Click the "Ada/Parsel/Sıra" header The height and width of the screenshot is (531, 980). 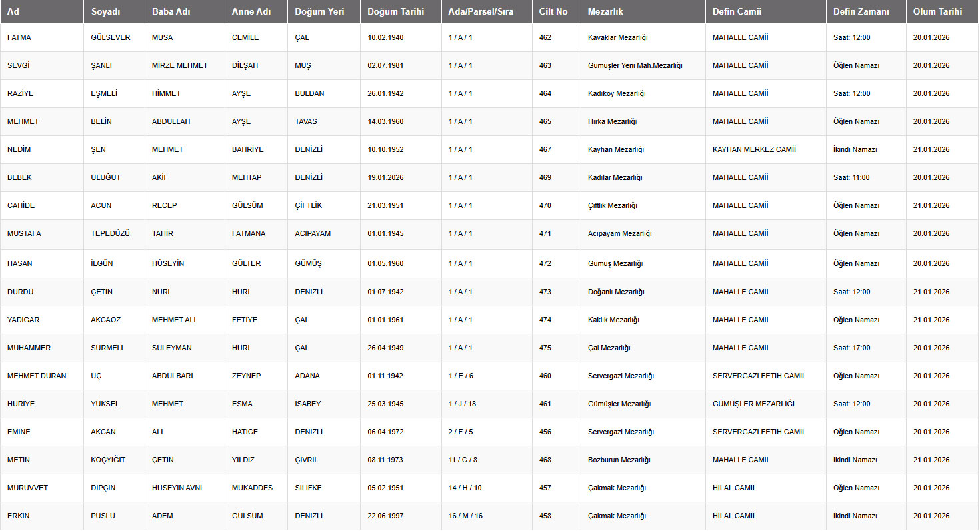pyautogui.click(x=481, y=11)
